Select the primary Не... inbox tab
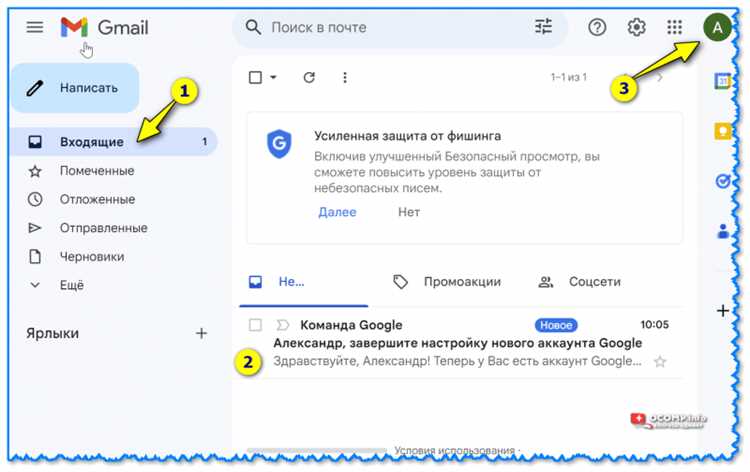Viewport: 750px width, 472px height. tap(304, 282)
